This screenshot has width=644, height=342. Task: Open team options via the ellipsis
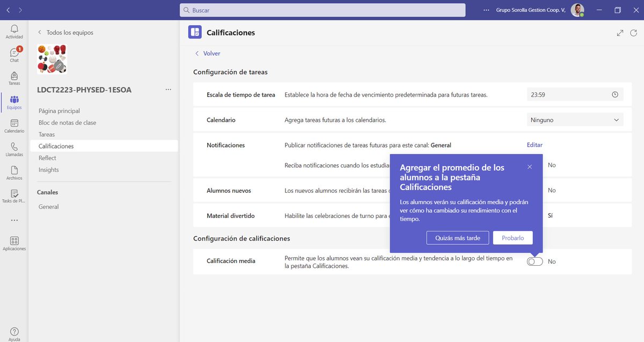[x=168, y=90]
